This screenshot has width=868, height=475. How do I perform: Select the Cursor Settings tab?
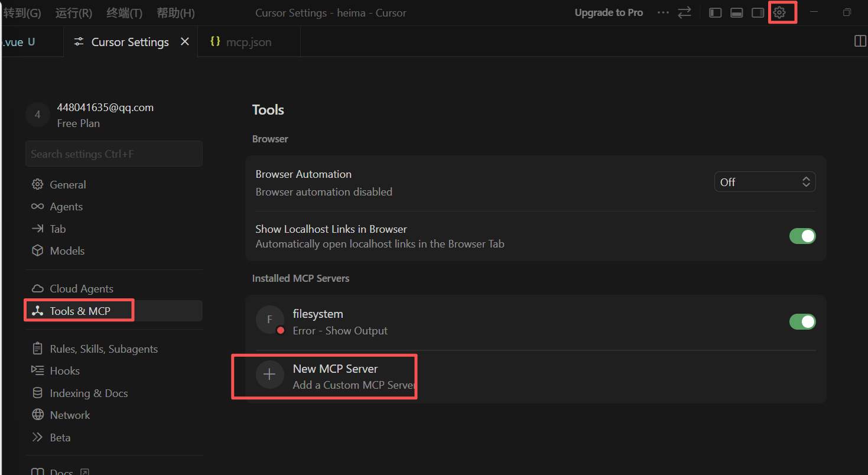[x=130, y=42]
